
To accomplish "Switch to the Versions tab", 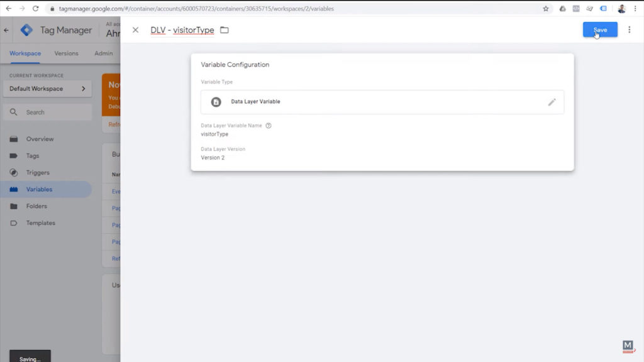I will pyautogui.click(x=66, y=53).
